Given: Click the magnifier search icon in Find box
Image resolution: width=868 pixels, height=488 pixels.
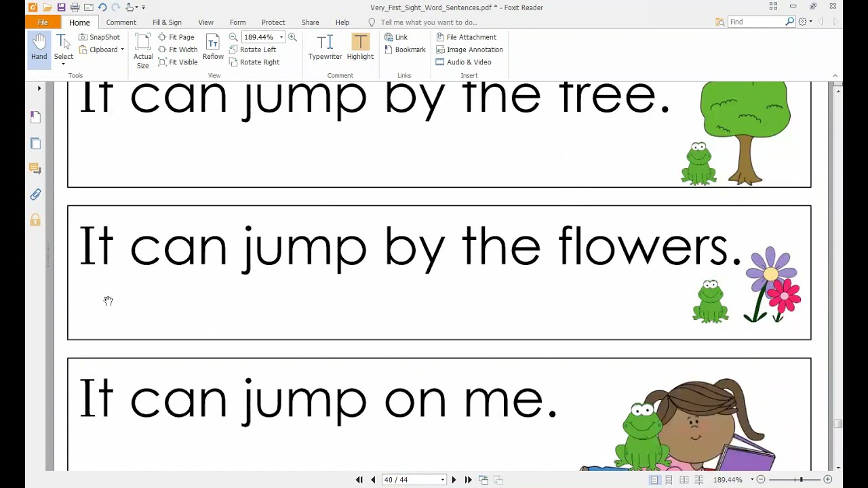Looking at the screenshot, I should [x=789, y=22].
